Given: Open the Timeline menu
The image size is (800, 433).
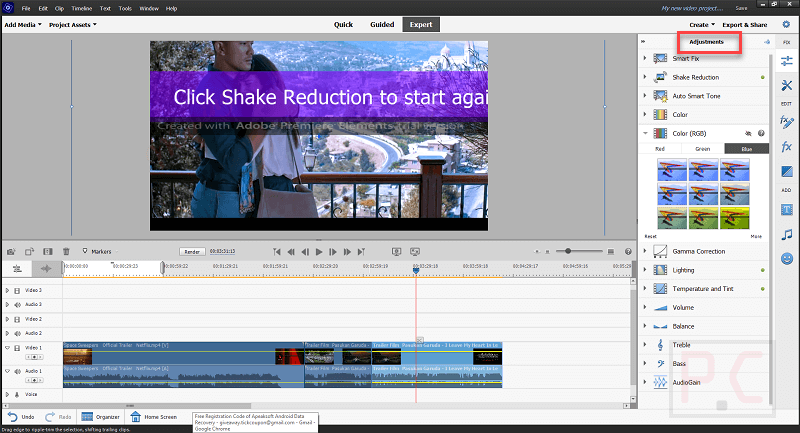Looking at the screenshot, I should (x=82, y=8).
